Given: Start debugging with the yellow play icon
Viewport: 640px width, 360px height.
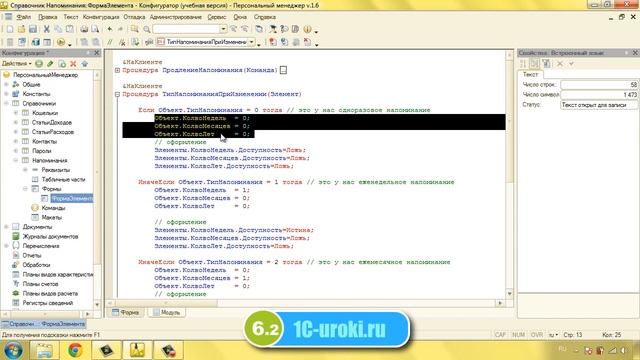Looking at the screenshot, I should coord(61,42).
